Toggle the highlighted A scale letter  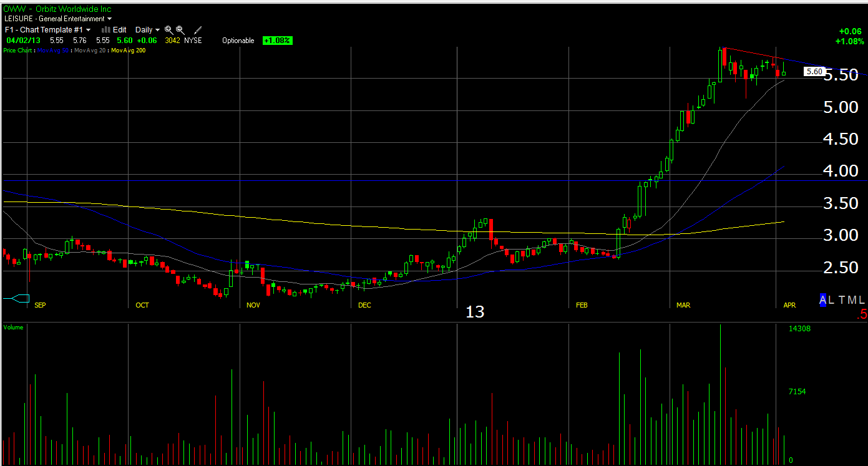pos(823,300)
